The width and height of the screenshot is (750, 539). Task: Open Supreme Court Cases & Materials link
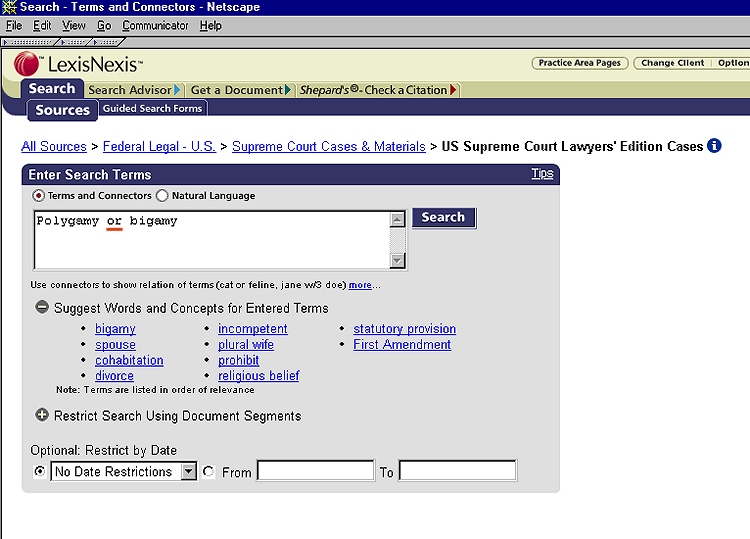pos(329,146)
